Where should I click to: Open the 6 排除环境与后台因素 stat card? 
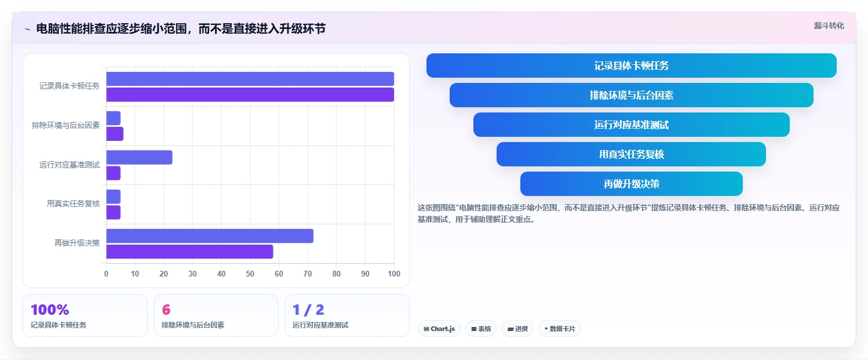[216, 315]
